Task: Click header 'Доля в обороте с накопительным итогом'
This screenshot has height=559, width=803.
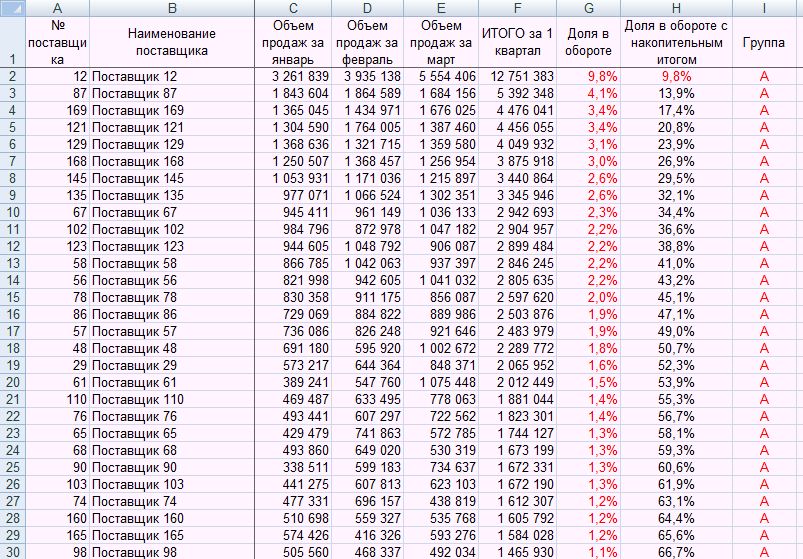Action: click(676, 42)
